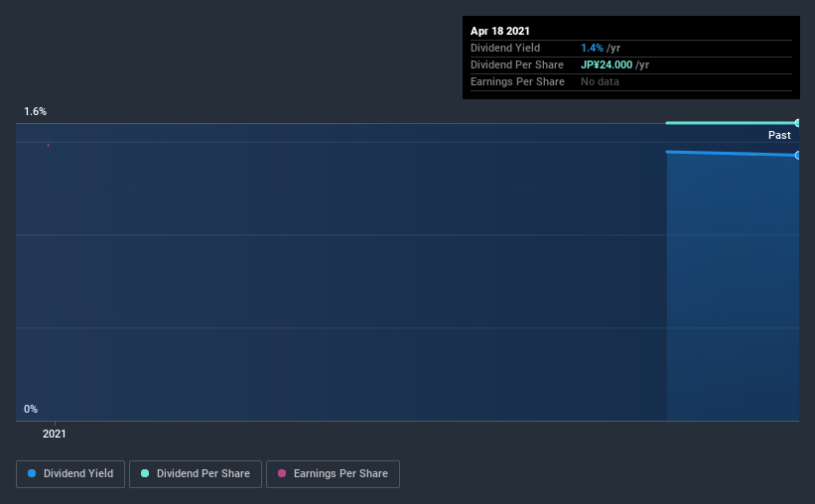Click the Apr 18 2021 tooltip date
Image resolution: width=815 pixels, height=504 pixels.
500,31
